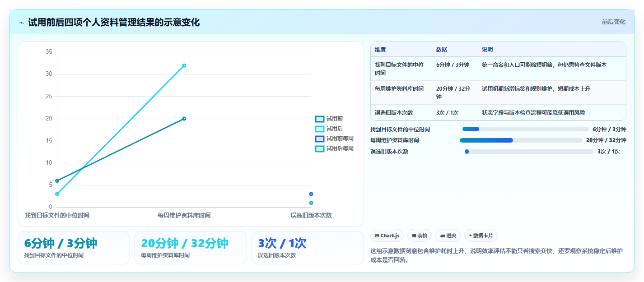Click the icon inside the 表格 chip

tap(414, 236)
